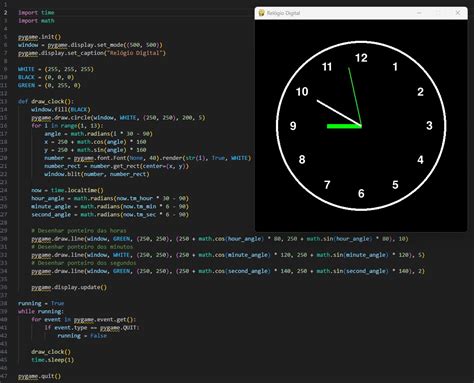
Task: Click the 'running = True' line
Action: tap(41, 303)
